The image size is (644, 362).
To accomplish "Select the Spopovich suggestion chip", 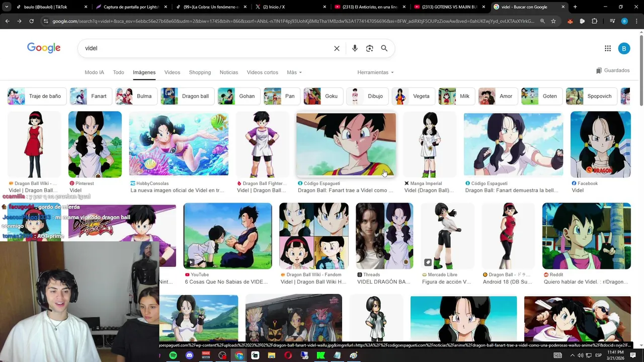I will click(x=592, y=96).
